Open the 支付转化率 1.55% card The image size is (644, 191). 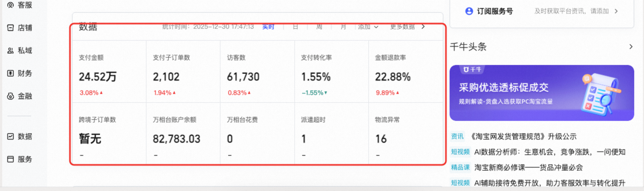pyautogui.click(x=332, y=72)
